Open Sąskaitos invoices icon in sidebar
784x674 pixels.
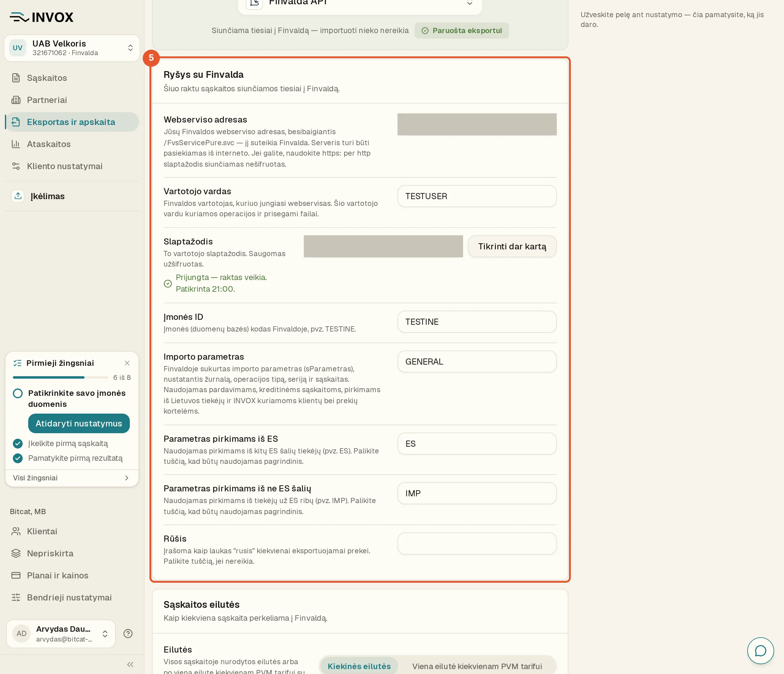(16, 78)
